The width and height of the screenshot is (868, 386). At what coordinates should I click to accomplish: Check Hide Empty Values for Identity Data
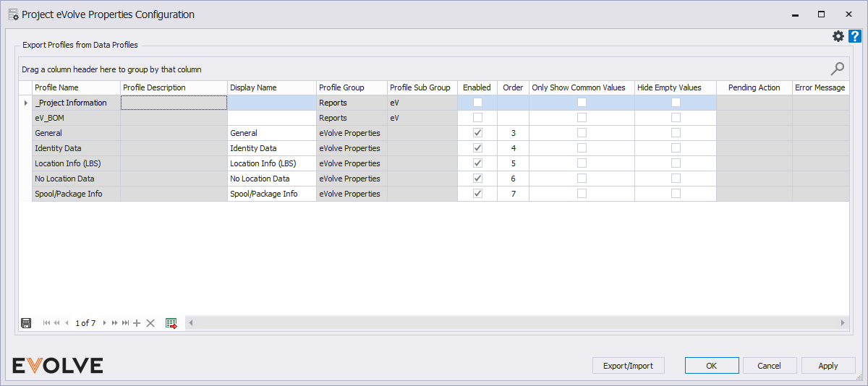[676, 148]
